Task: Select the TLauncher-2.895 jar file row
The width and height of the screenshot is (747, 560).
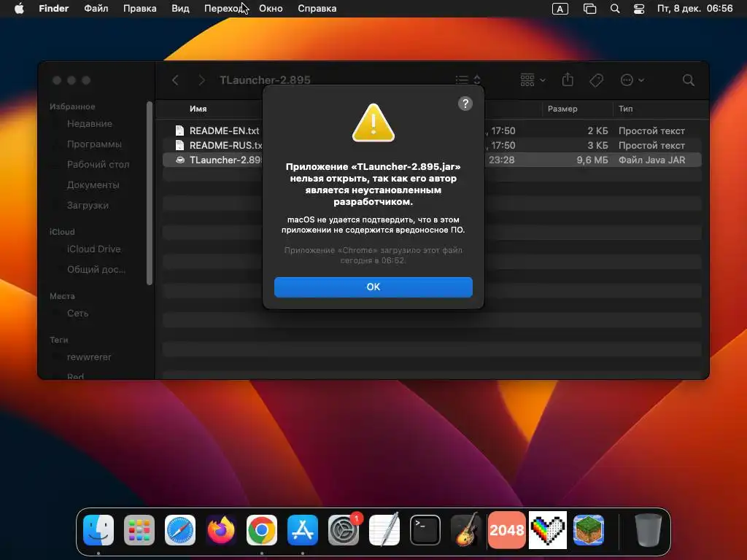Action: [x=432, y=160]
